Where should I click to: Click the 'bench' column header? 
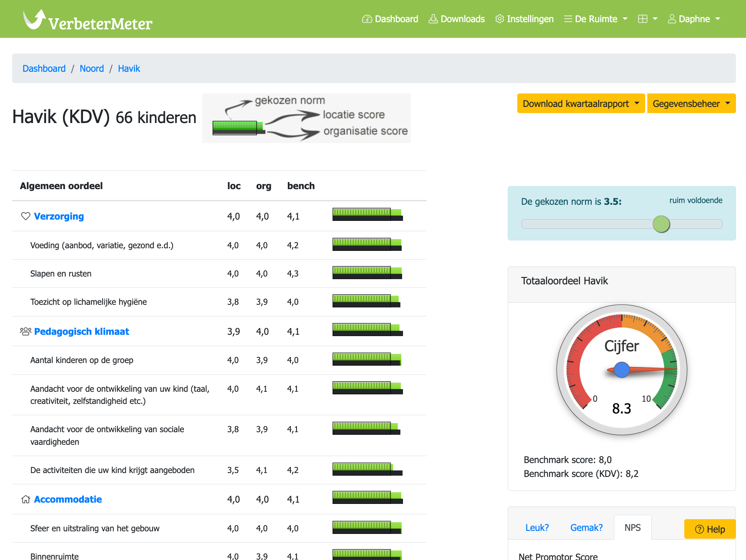coord(301,186)
